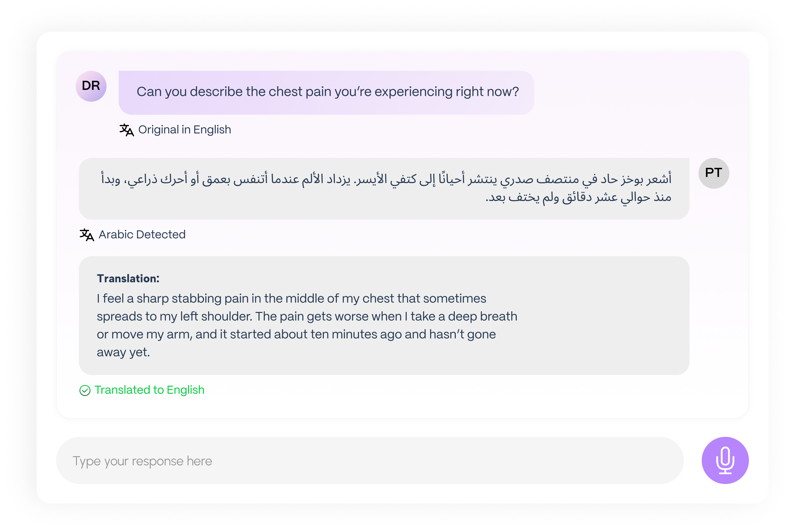The height and width of the screenshot is (532, 792).
Task: Click the Original in English label
Action: tap(185, 130)
